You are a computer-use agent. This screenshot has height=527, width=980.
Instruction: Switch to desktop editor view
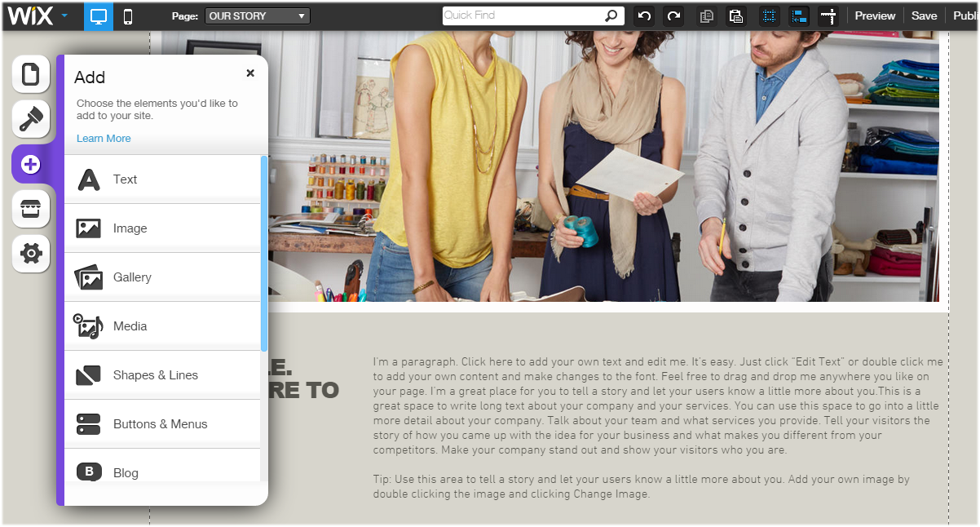pyautogui.click(x=99, y=15)
